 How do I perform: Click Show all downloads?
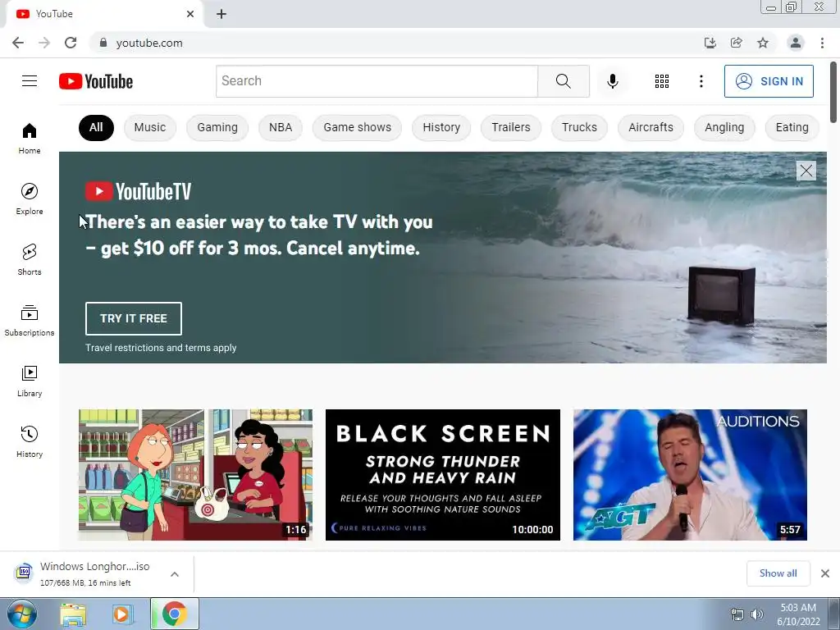pos(778,573)
